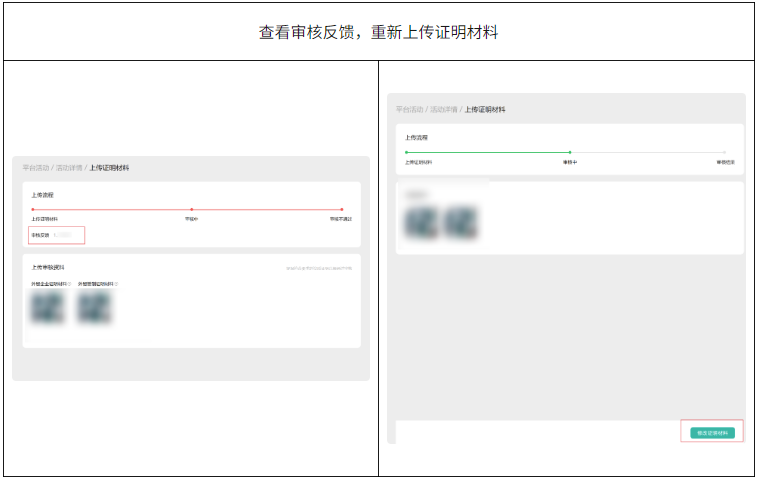This screenshot has height=478, width=758.
Task: Click the green 上传证明材料 starting step dot
Action: [x=406, y=152]
